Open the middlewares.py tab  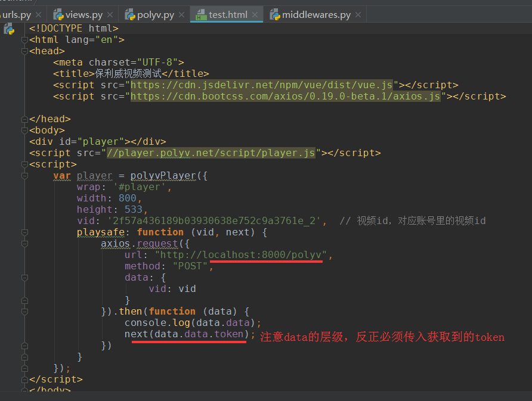point(316,14)
